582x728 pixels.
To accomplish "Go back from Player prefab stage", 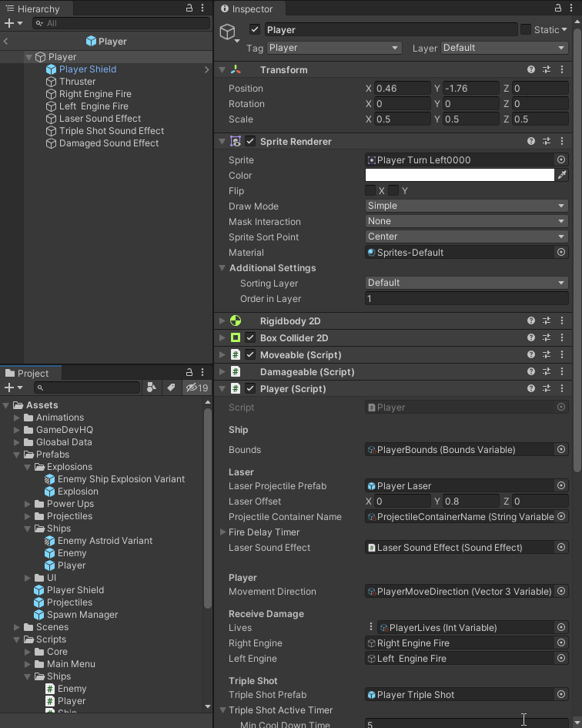I will [5, 42].
